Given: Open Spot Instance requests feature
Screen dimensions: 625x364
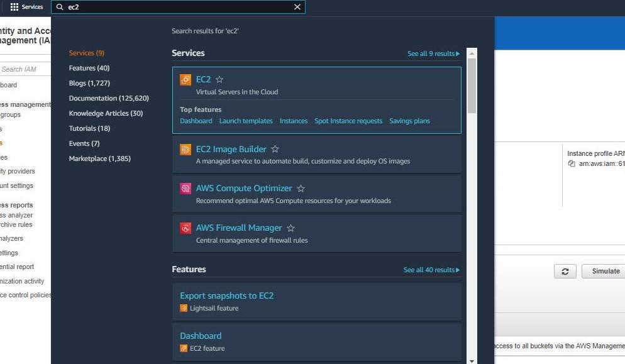Looking at the screenshot, I should [x=348, y=121].
